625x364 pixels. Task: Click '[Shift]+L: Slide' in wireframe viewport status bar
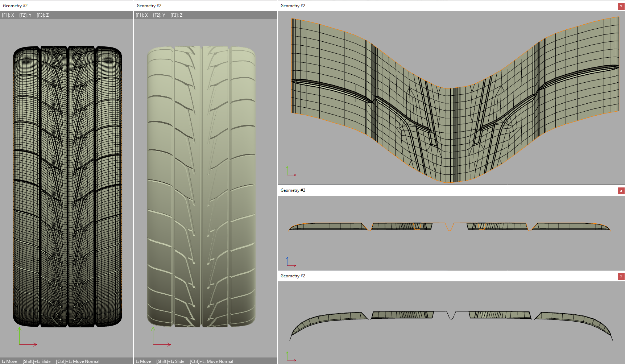pyautogui.click(x=37, y=361)
